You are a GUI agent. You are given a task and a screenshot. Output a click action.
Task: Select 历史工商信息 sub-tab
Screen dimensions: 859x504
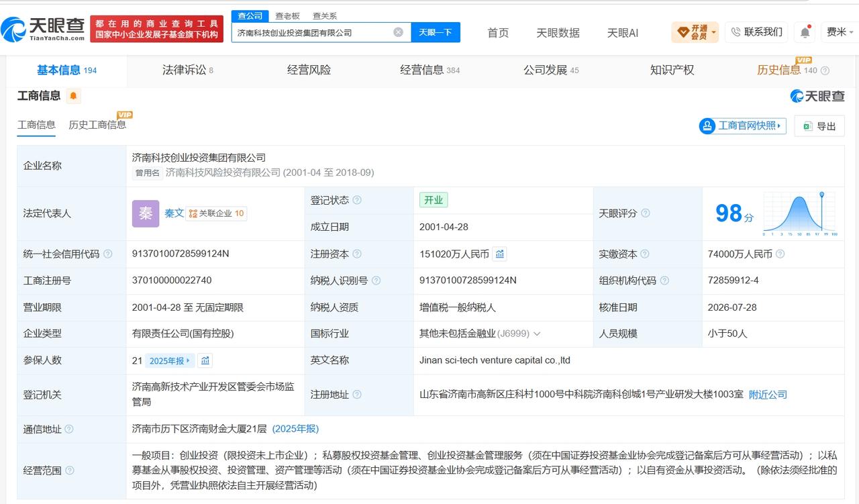[97, 125]
